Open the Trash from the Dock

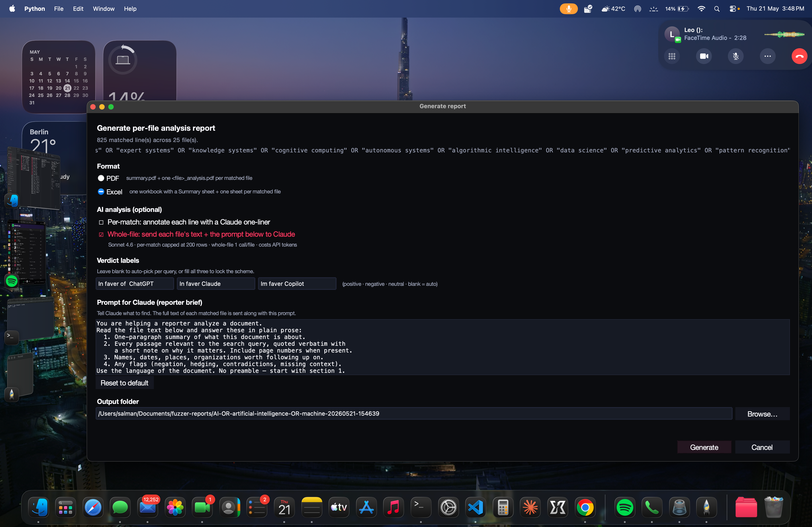773,507
